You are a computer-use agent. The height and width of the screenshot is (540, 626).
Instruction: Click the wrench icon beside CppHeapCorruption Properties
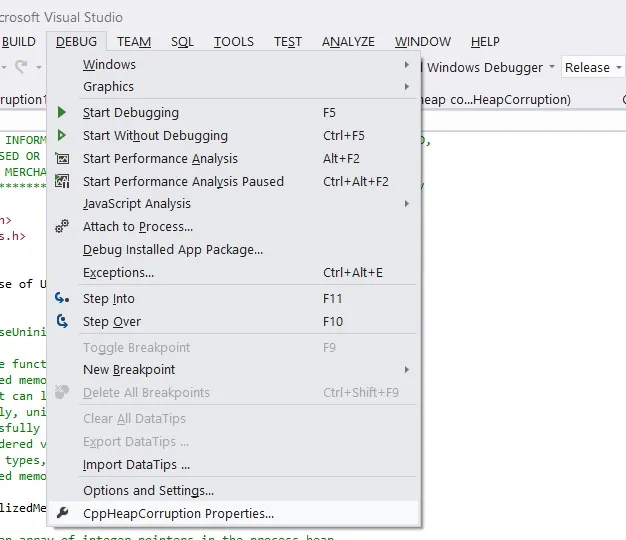pos(63,512)
